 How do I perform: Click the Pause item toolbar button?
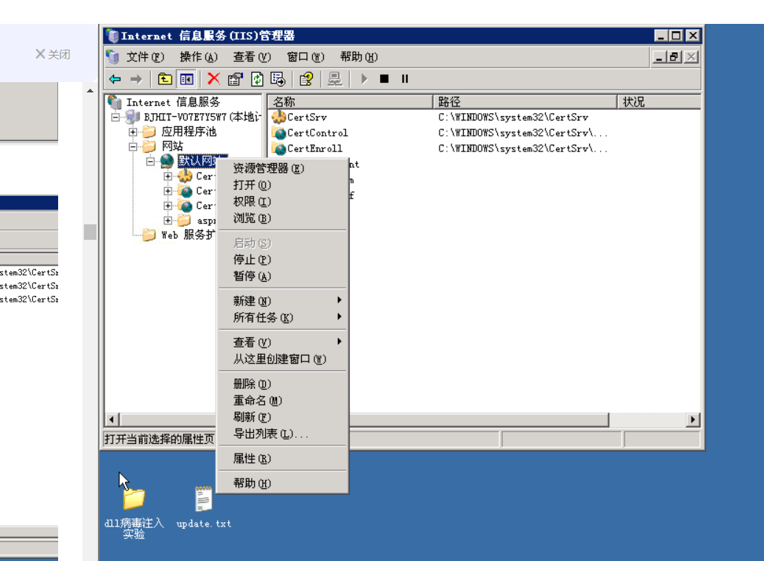[405, 79]
